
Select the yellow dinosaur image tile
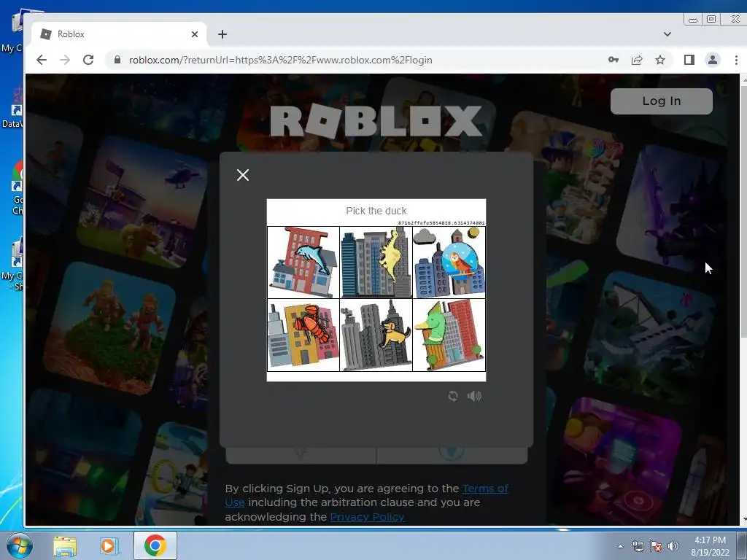[x=376, y=262]
